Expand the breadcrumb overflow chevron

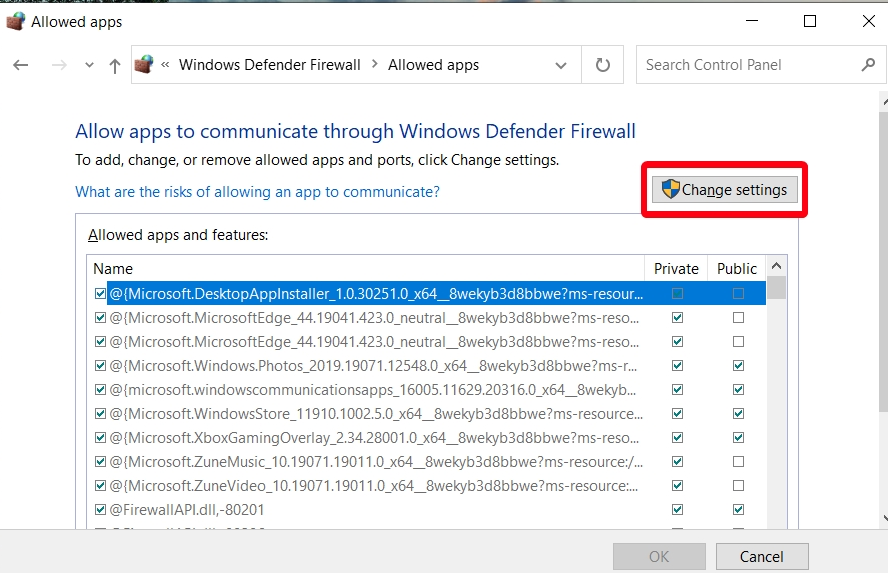(x=165, y=65)
